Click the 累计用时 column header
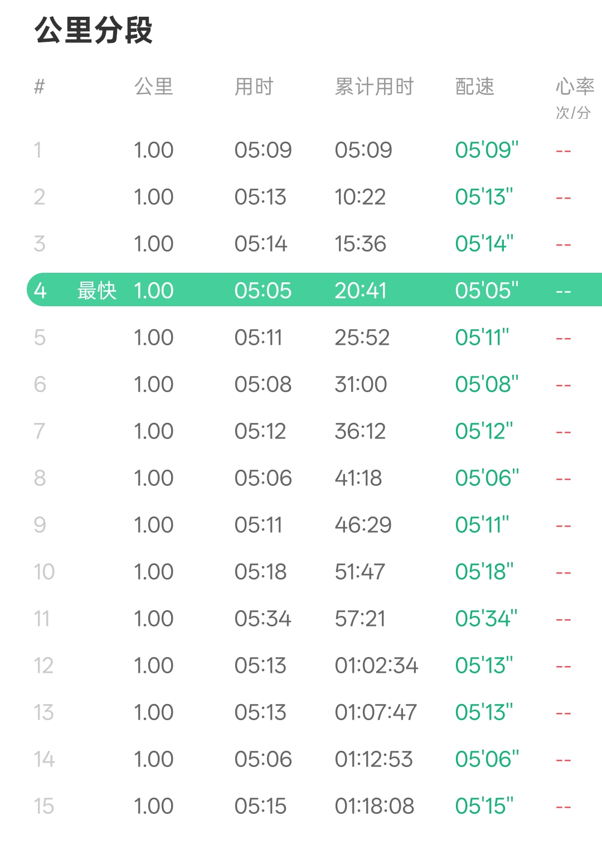Screen dimensions: 602x868 (x=374, y=86)
